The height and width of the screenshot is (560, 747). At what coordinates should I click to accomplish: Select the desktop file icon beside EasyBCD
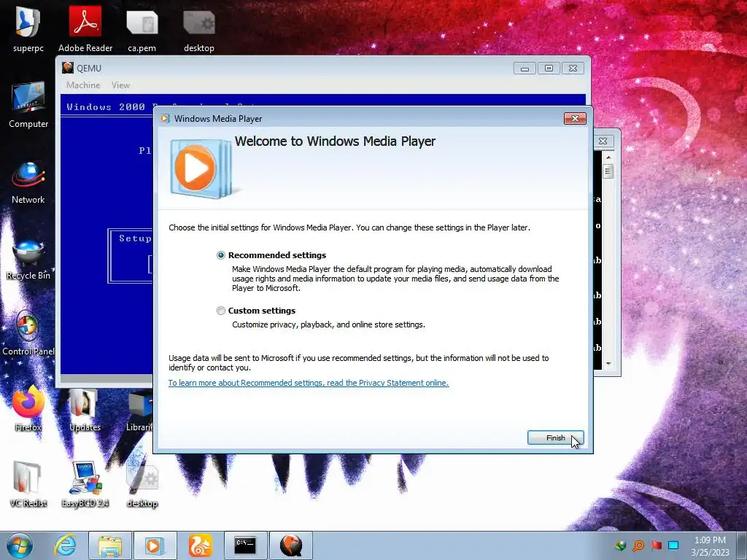tap(142, 486)
